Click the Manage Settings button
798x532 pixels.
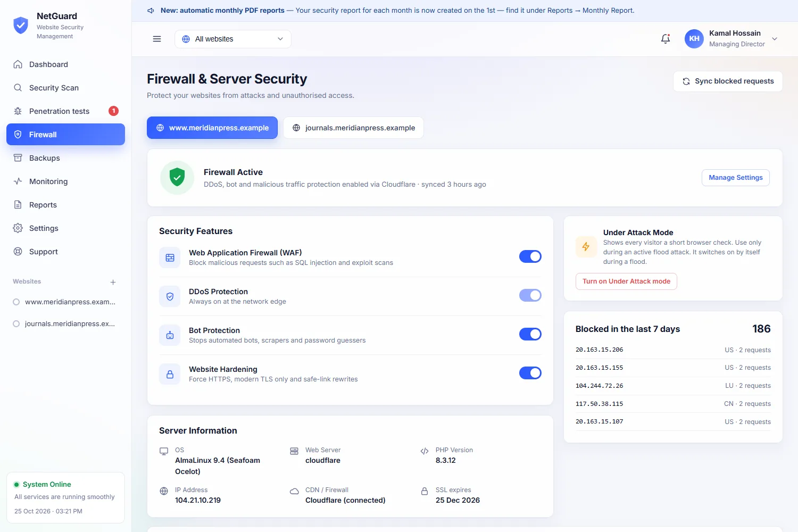(736, 178)
